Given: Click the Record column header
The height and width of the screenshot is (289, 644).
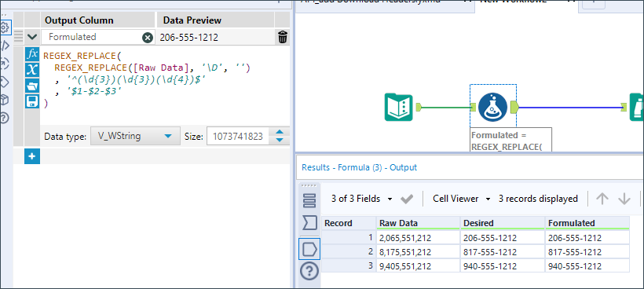Looking at the screenshot, I should [349, 223].
